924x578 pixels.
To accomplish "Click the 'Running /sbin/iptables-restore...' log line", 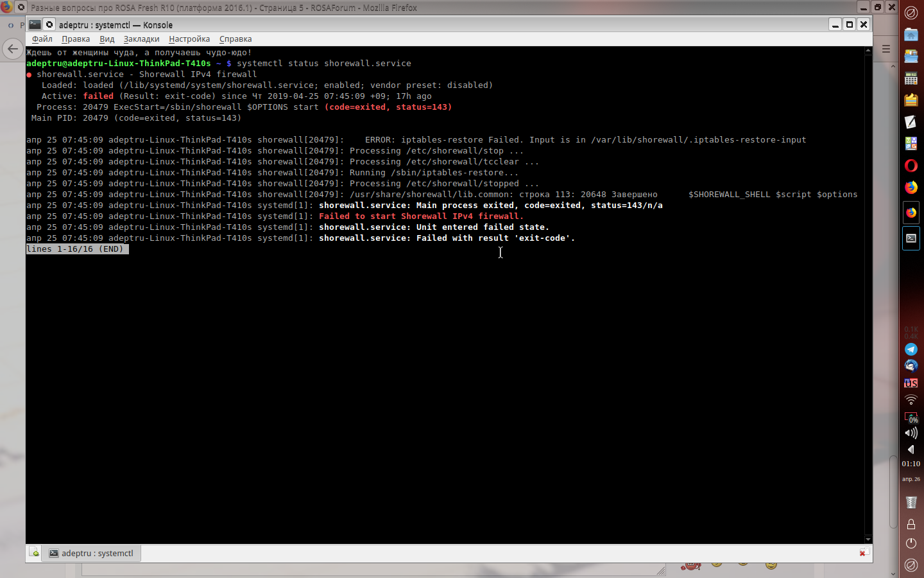I will click(x=272, y=173).
